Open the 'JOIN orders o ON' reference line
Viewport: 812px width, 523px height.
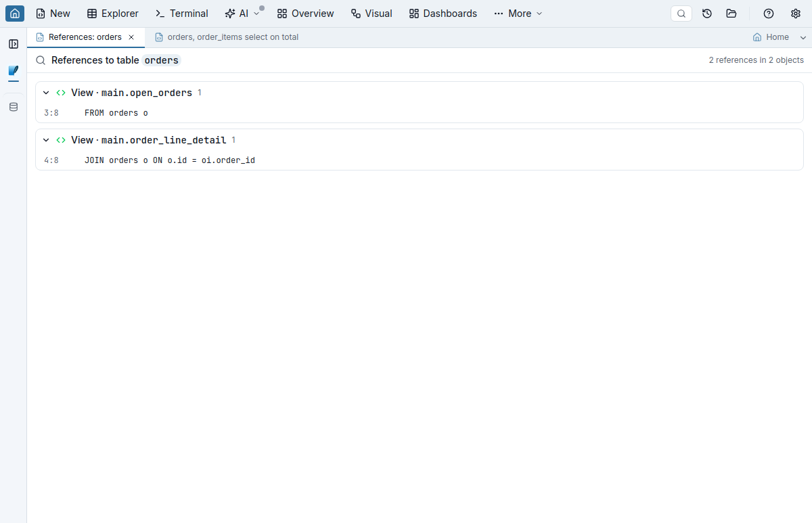[420, 160]
